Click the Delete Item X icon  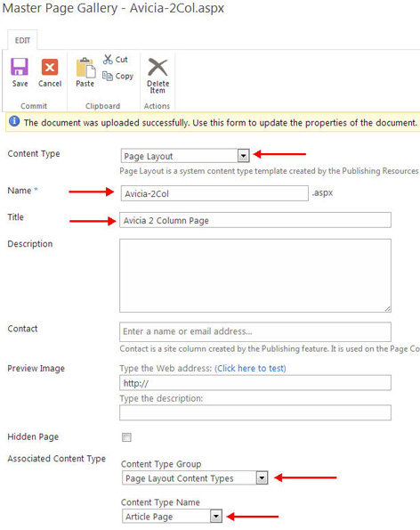point(157,67)
